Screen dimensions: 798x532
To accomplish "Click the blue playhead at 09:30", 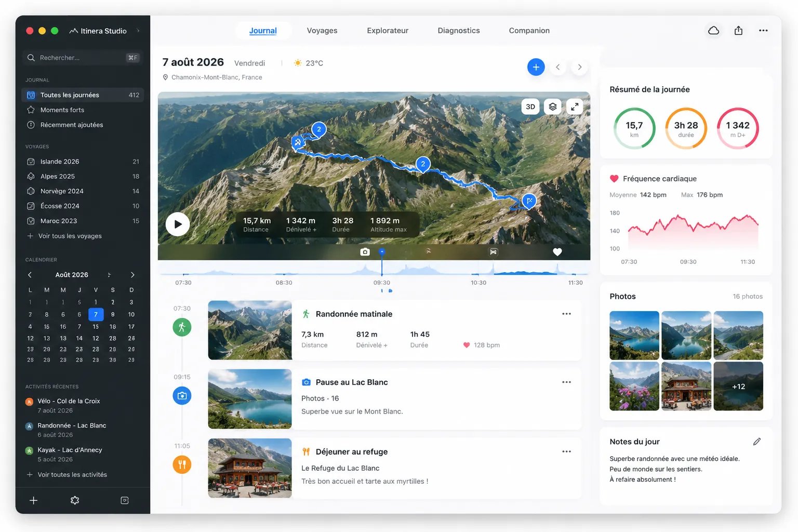I will click(x=382, y=252).
